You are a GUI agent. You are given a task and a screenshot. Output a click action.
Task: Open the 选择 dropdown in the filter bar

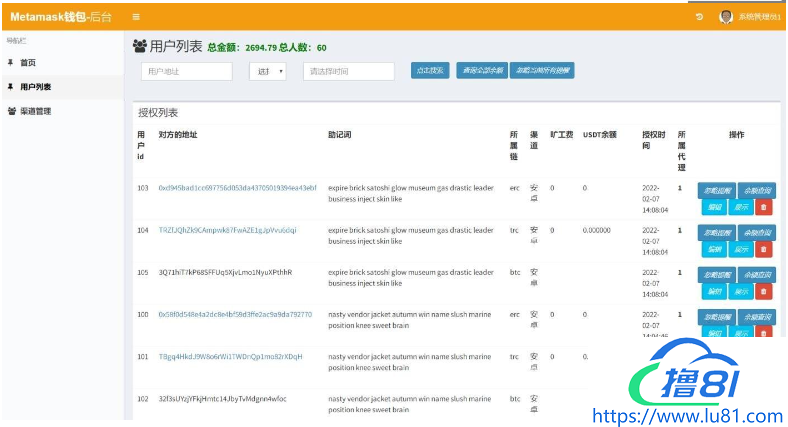[x=267, y=71]
